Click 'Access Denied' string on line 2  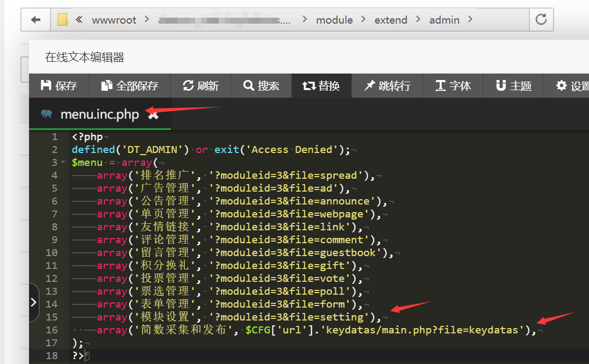[x=292, y=150]
